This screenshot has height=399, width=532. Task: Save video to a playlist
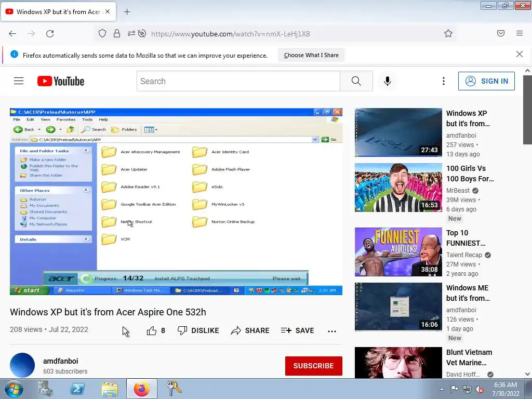298,330
